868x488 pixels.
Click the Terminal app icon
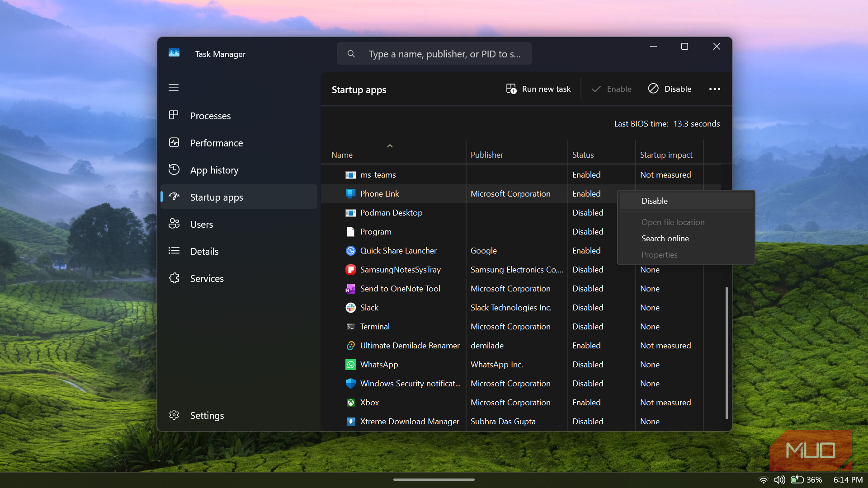(x=350, y=327)
